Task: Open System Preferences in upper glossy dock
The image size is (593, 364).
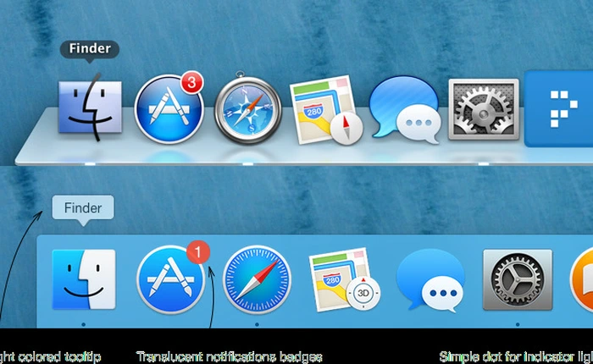Action: [484, 109]
